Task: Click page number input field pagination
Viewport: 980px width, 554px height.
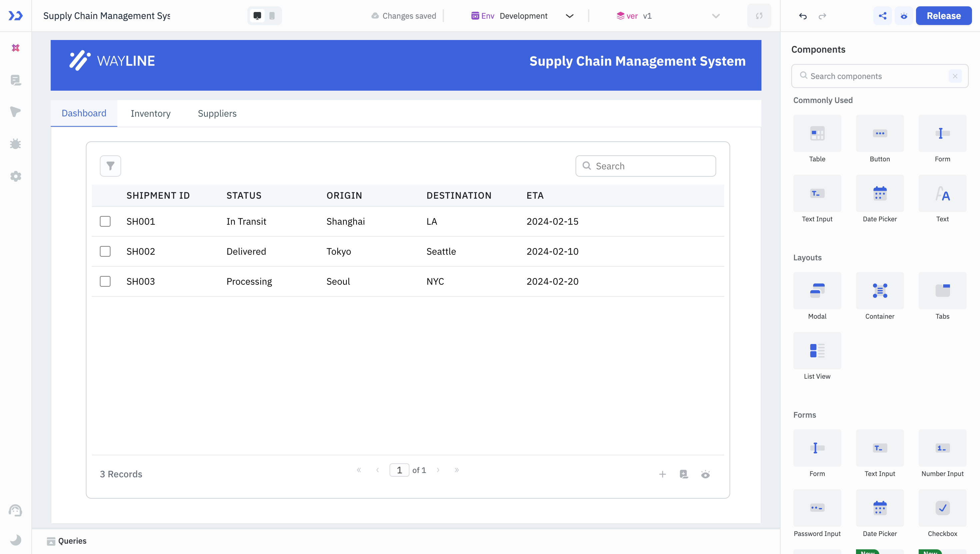Action: point(400,470)
